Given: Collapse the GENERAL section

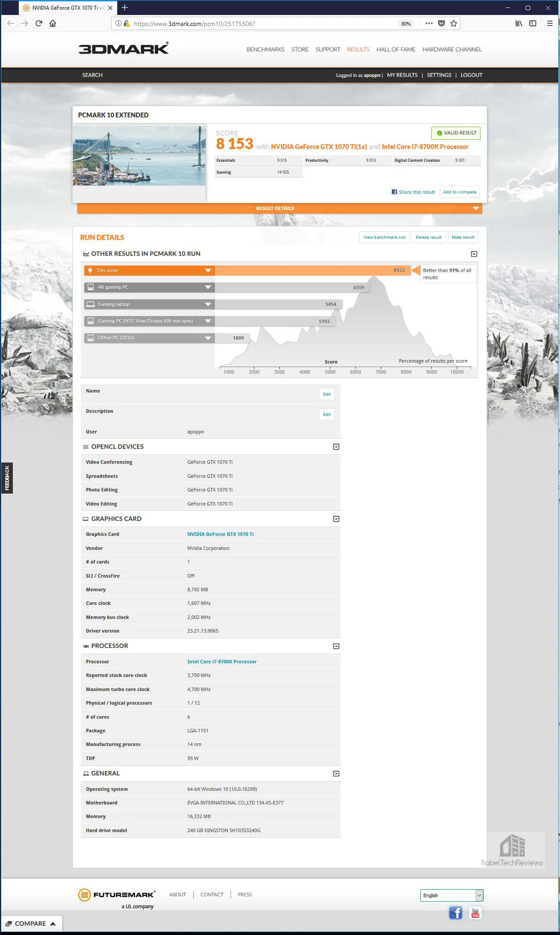Looking at the screenshot, I should [x=336, y=774].
